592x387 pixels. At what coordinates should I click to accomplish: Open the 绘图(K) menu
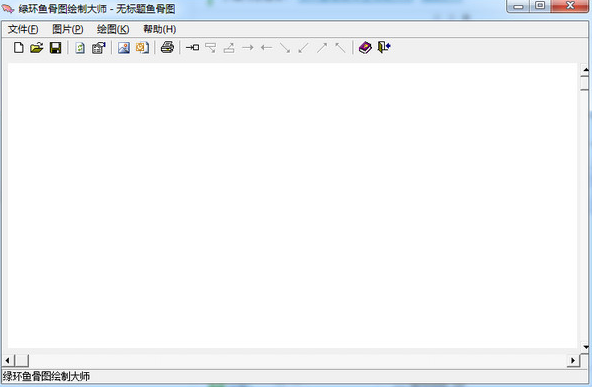click(x=113, y=29)
